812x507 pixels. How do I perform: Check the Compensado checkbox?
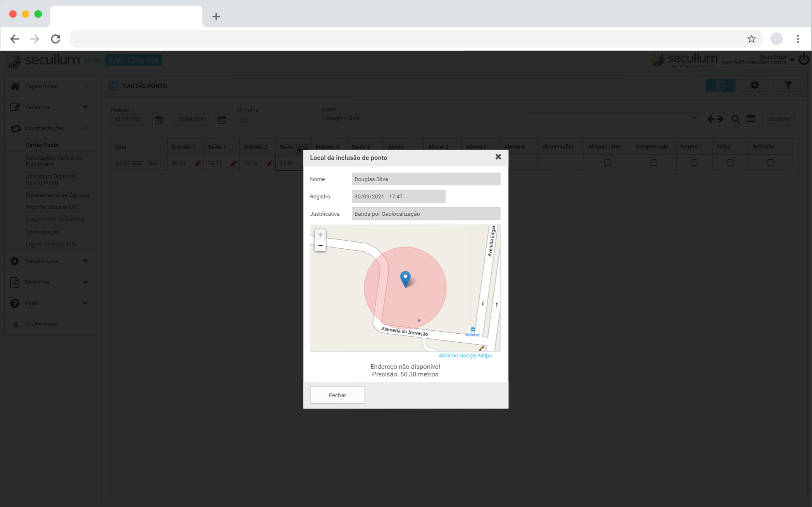click(x=654, y=163)
